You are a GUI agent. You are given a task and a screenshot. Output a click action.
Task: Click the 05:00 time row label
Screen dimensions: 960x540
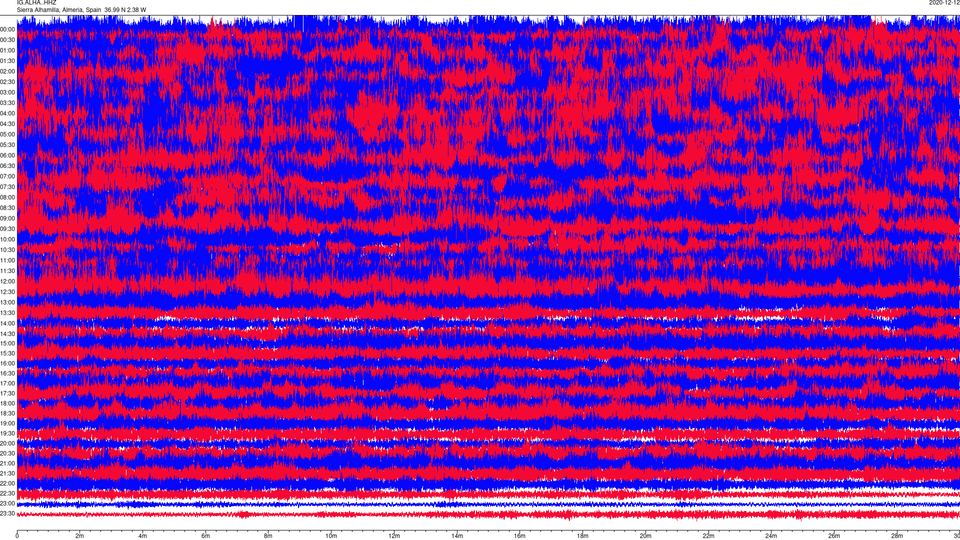(7, 135)
